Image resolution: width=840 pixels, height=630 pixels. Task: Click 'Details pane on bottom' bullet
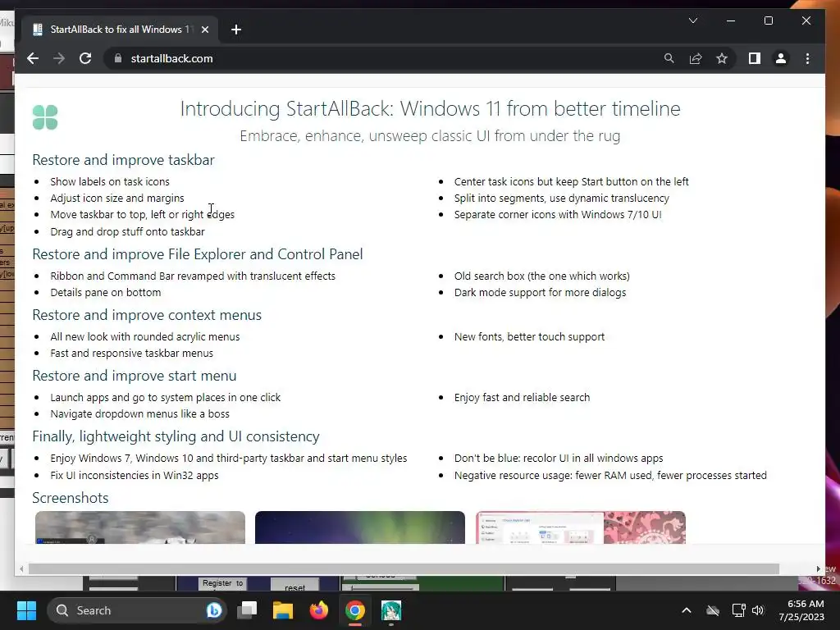click(x=106, y=293)
